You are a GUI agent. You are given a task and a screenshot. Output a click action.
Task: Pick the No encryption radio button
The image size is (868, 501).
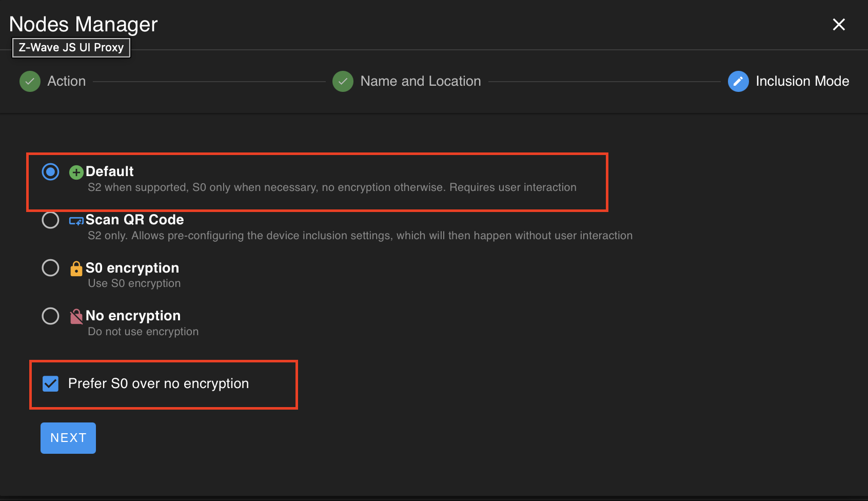(x=50, y=316)
